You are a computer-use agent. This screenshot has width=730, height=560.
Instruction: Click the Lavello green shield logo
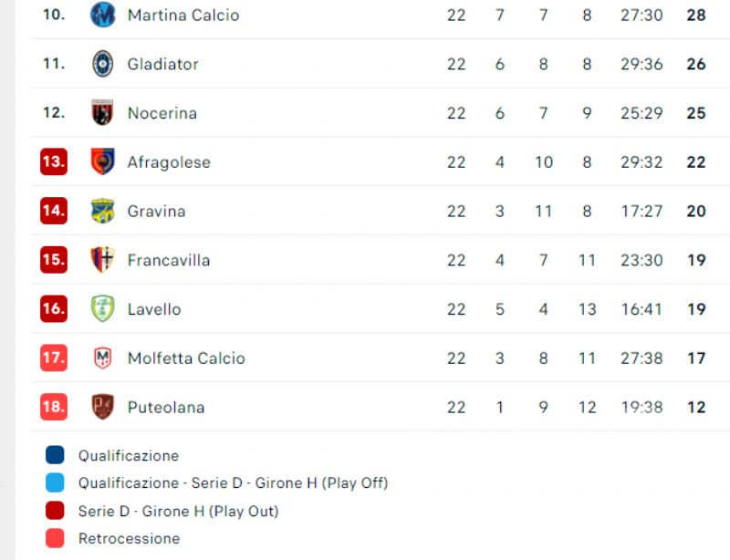point(102,308)
